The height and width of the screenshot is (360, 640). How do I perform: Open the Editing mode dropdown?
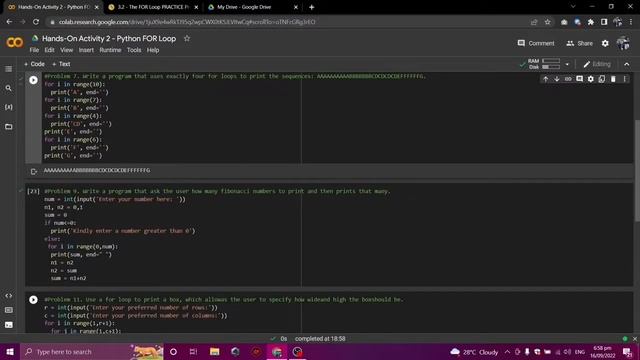[x=597, y=64]
